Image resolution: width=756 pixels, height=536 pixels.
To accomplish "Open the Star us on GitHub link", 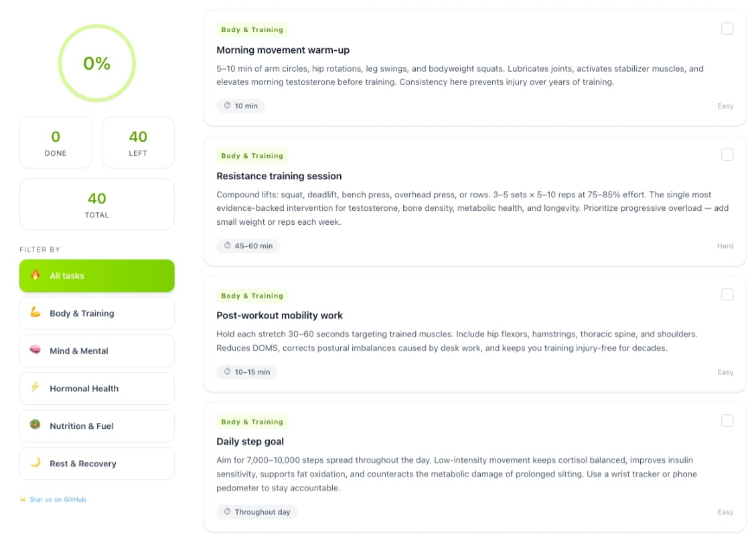I will (x=58, y=499).
